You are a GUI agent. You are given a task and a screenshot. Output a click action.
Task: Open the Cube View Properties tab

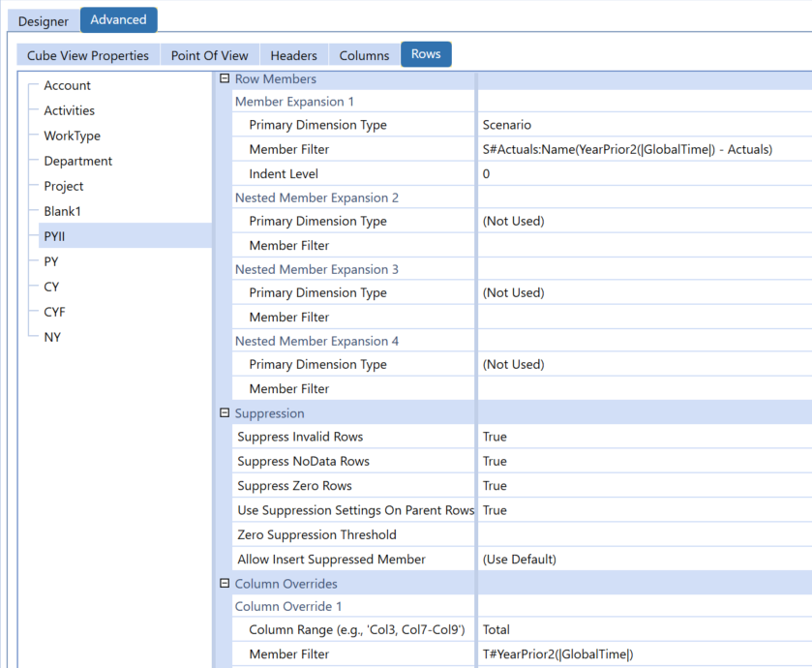tap(88, 55)
